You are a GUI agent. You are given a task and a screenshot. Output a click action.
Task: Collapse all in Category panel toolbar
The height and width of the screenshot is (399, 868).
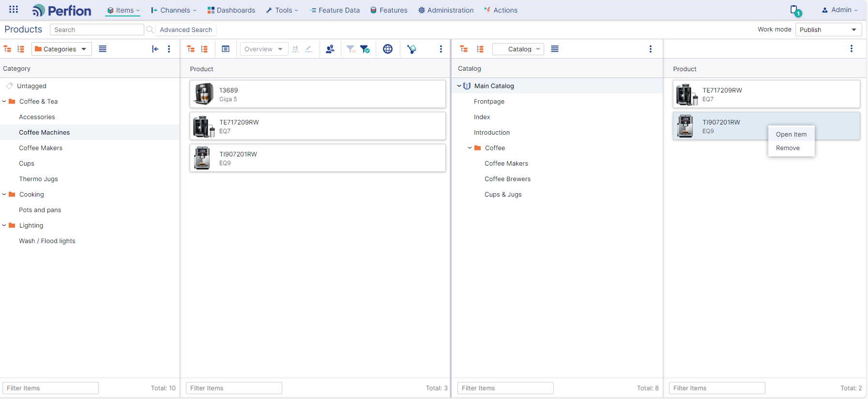click(x=8, y=49)
